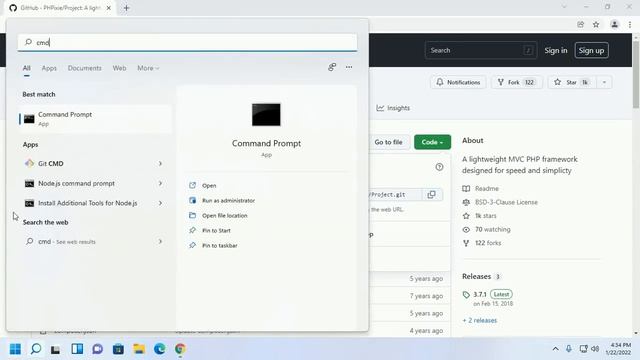Expand Node.js command prompt chevron
The image size is (640, 360).
coord(160,183)
